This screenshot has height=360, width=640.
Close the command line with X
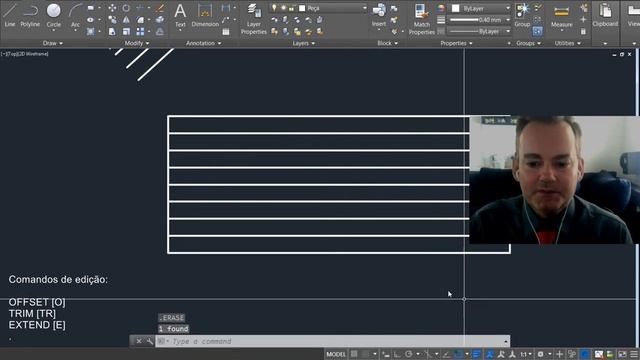pos(139,341)
